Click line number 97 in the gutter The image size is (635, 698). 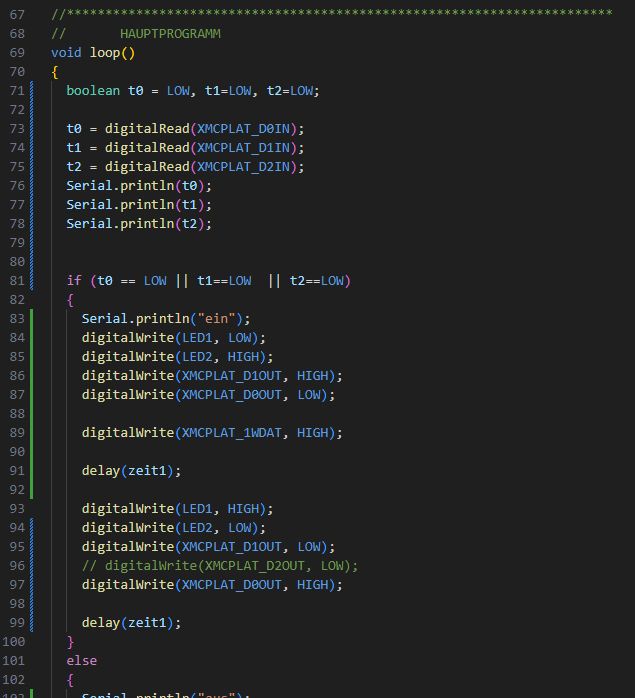pyautogui.click(x=17, y=585)
